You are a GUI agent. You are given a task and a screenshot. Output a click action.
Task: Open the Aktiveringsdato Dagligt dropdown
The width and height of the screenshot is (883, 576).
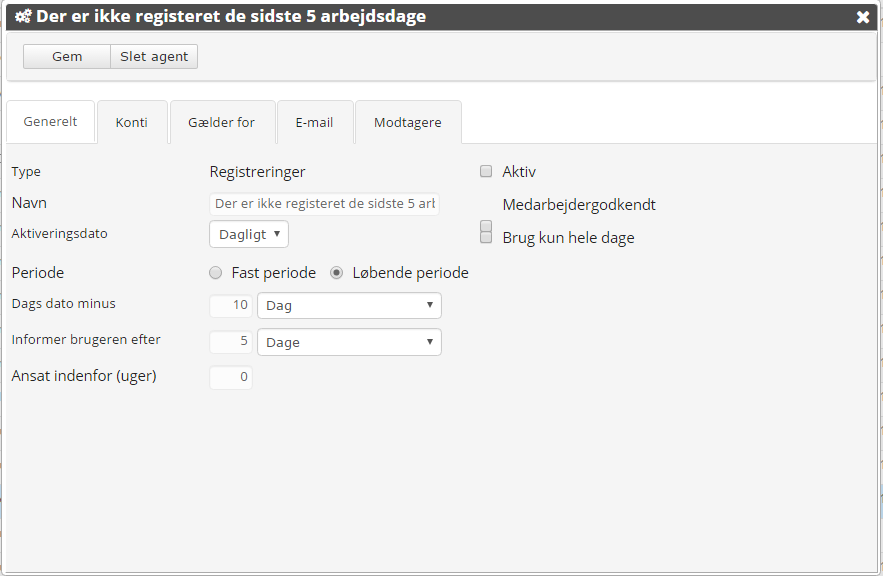coord(249,234)
